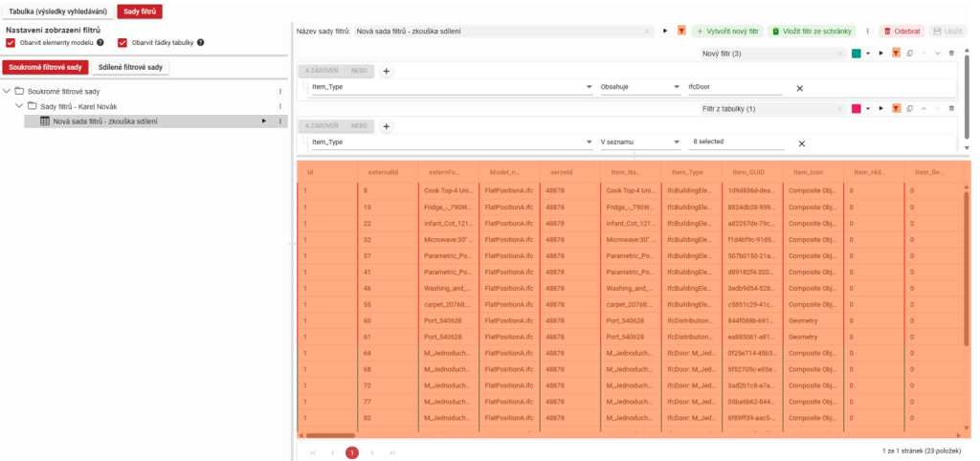This screenshot has width=980, height=461.
Task: Open the 'V seznamu' operator dropdown
Action: pyautogui.click(x=637, y=142)
